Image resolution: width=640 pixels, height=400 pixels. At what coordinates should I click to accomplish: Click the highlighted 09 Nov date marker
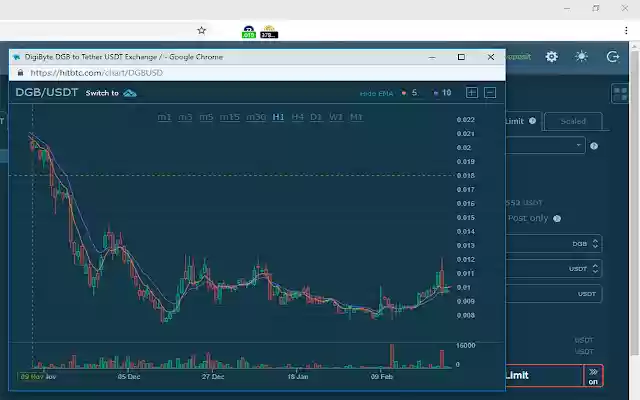pyautogui.click(x=32, y=377)
